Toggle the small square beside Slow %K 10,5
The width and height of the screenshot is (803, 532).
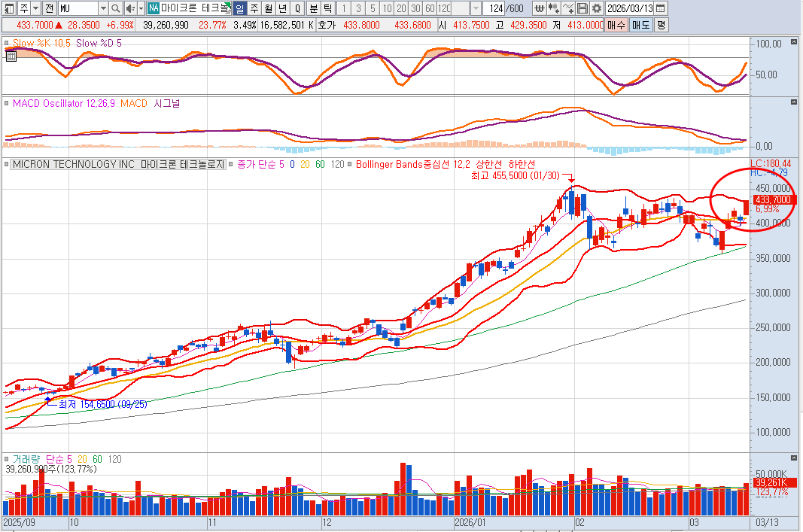click(6, 44)
